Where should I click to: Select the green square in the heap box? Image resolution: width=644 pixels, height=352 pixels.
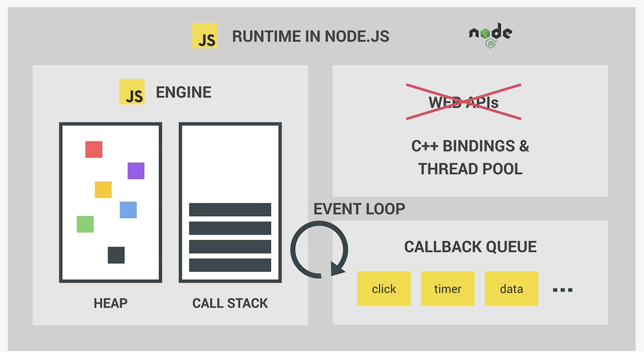[x=85, y=224]
